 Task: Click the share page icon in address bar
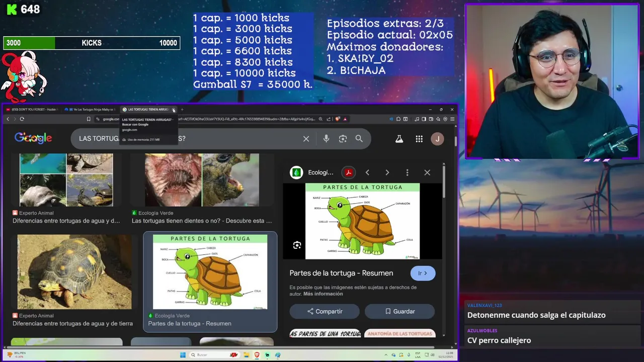tap(329, 119)
